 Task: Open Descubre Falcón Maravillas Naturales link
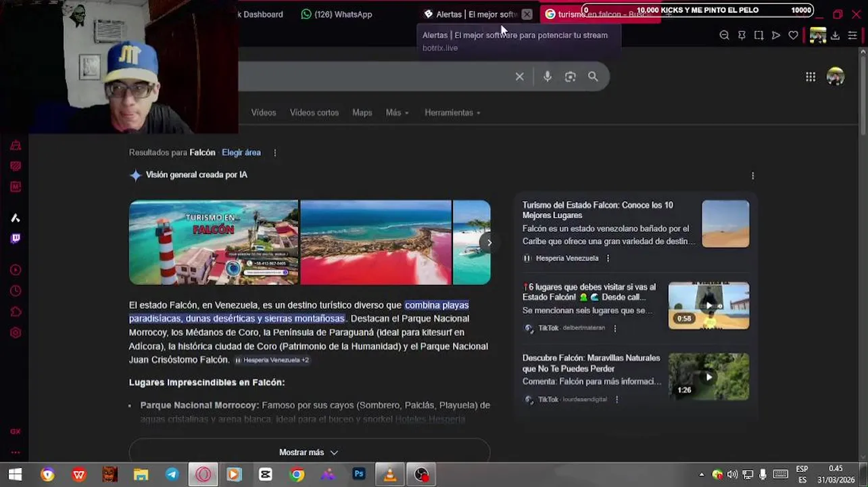point(592,363)
